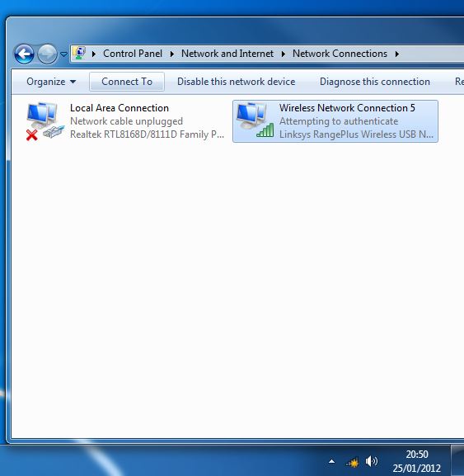Viewport: 464px width, 476px height.
Task: Click the network status tray icon
Action: point(352,462)
